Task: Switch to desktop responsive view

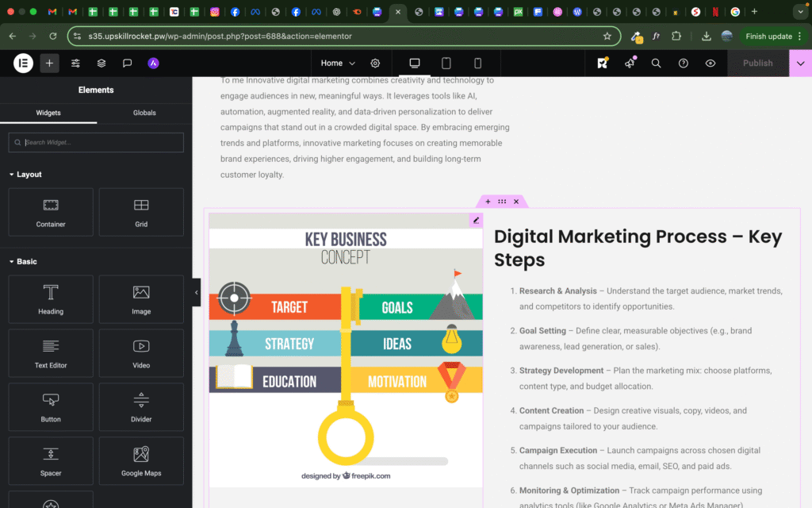Action: click(414, 63)
